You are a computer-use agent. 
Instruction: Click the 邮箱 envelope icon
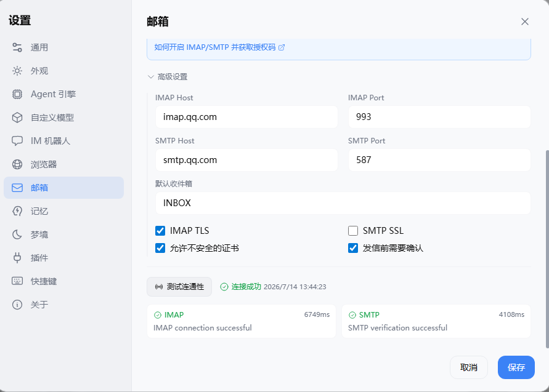click(17, 188)
